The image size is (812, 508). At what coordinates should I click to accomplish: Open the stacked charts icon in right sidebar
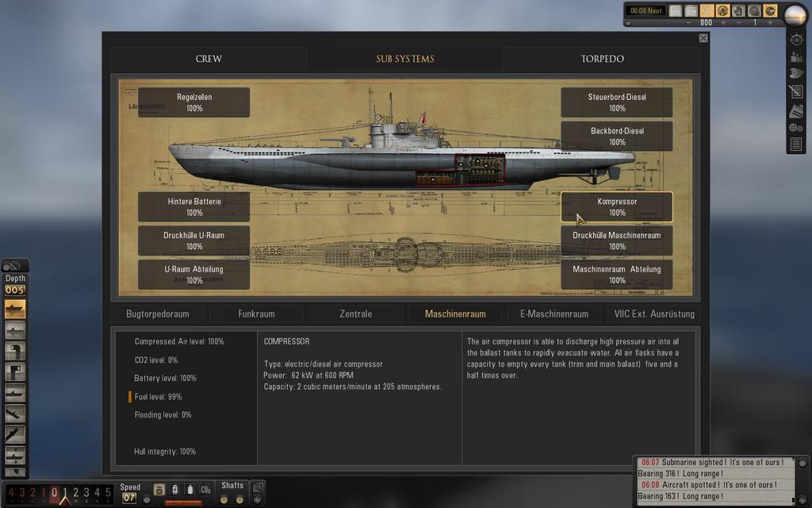point(796,110)
